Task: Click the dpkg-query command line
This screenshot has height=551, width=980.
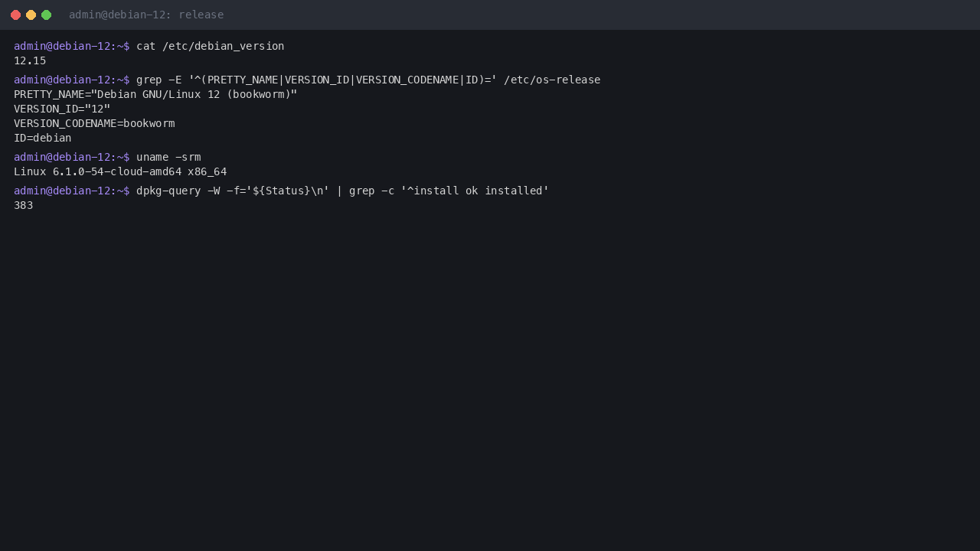Action: (282, 191)
